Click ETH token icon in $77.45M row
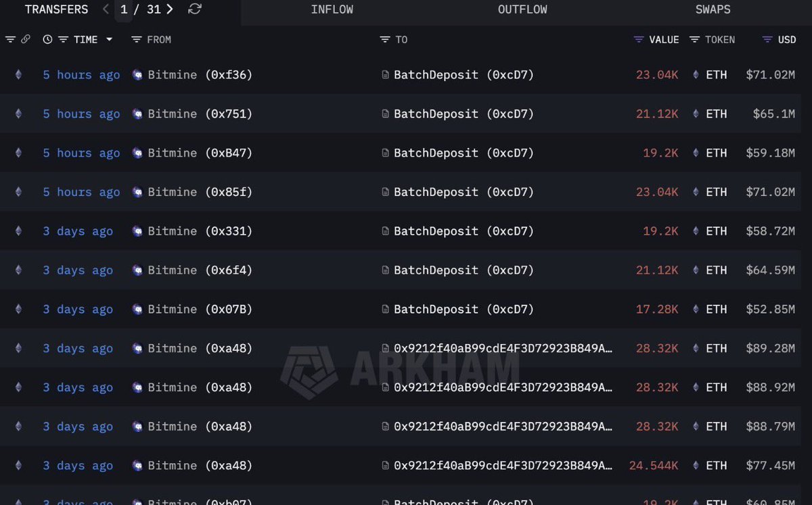The image size is (812, 505). pos(696,466)
